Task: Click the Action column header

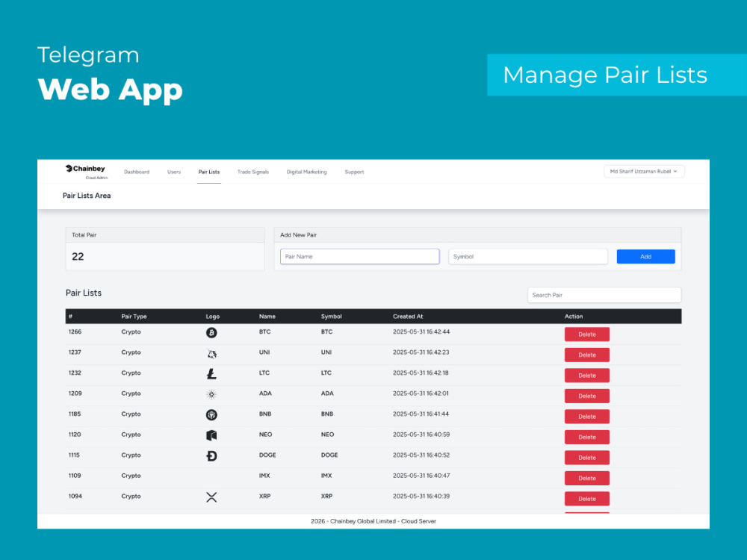Action: (x=574, y=316)
